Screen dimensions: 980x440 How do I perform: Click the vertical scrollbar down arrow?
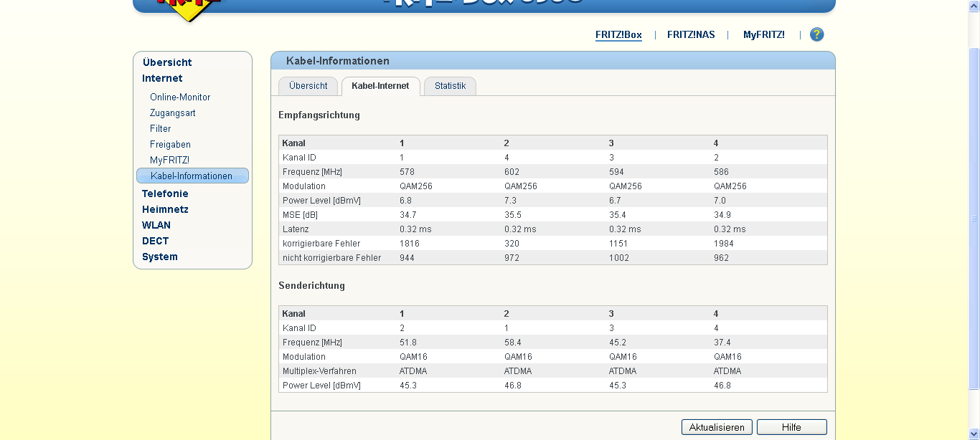tap(974, 434)
